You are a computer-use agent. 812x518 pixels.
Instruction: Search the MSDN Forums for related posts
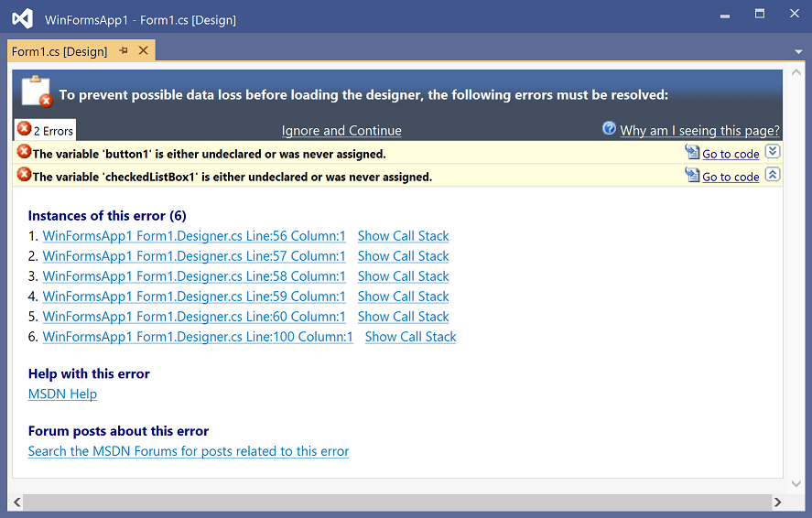click(x=189, y=451)
